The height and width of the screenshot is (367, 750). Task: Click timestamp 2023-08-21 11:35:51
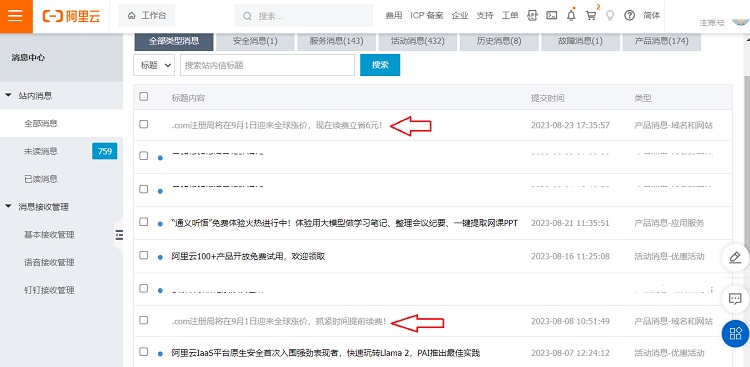tap(570, 223)
